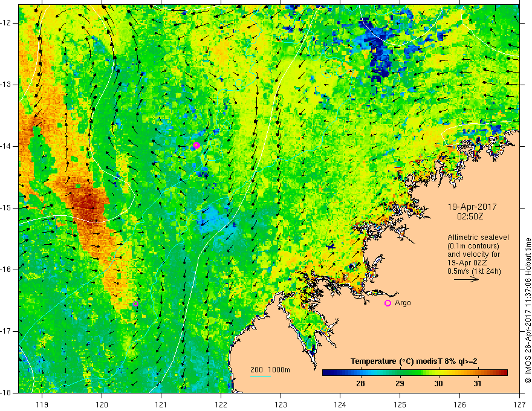Click the IMOS copyright timestamp text
The width and height of the screenshot is (532, 411).
(528, 310)
